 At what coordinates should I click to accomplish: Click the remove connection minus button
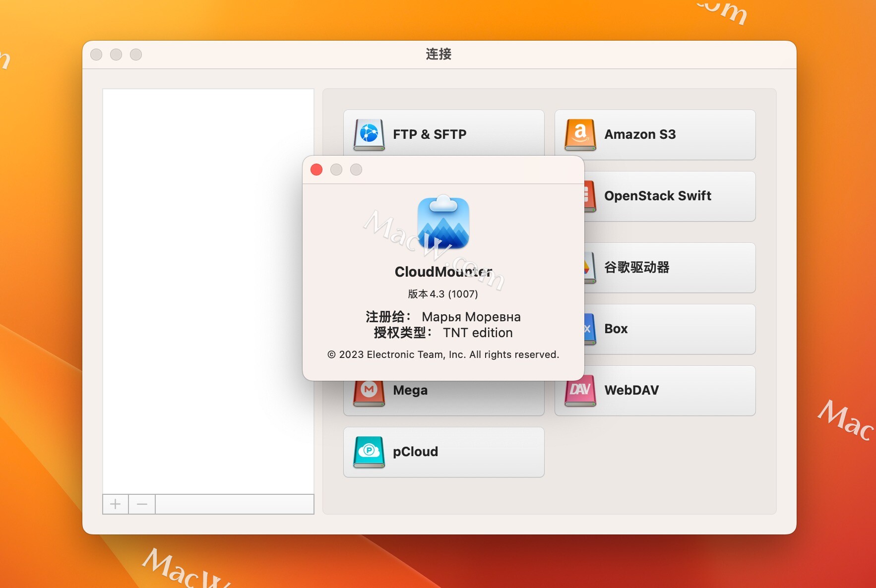[142, 504]
